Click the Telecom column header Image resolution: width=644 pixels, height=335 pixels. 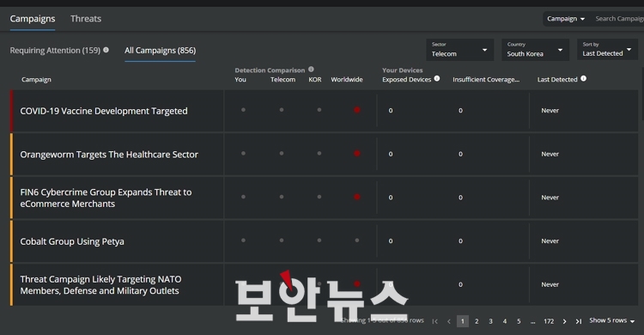point(283,80)
